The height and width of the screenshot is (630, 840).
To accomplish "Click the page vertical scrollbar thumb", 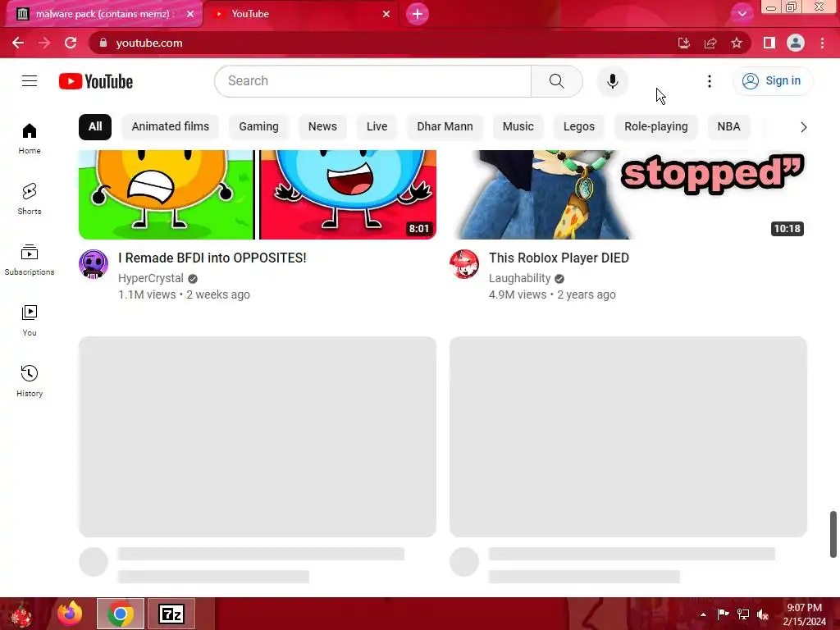I will click(x=833, y=535).
